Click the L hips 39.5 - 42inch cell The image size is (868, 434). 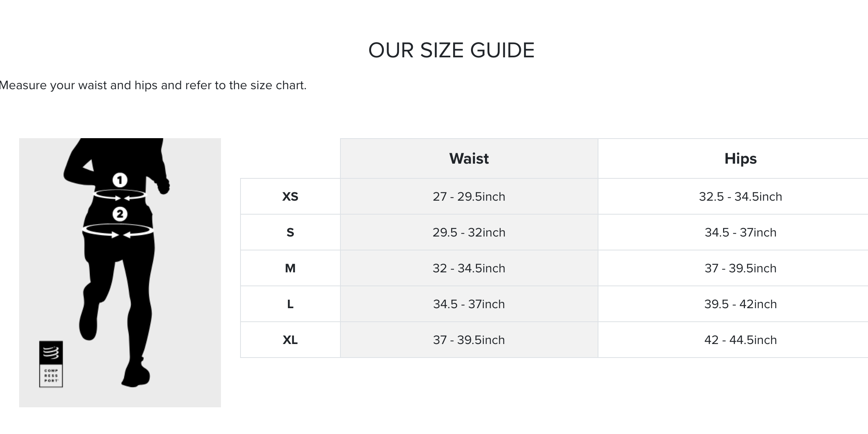pyautogui.click(x=740, y=304)
